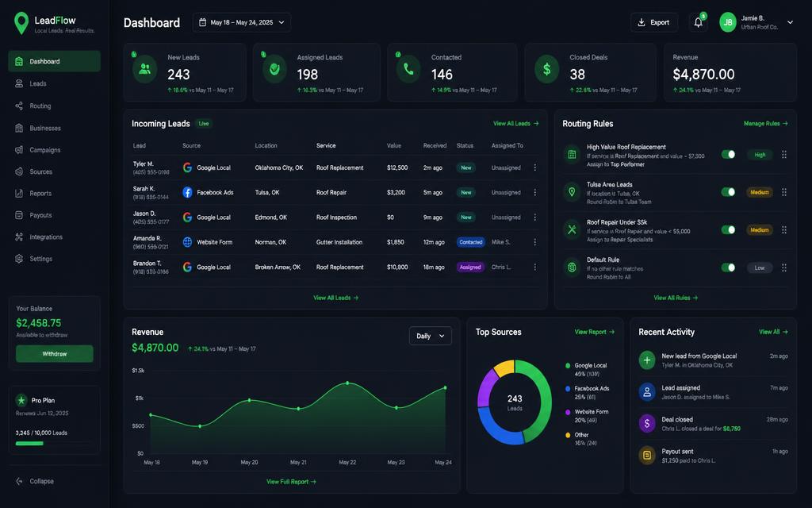Image resolution: width=812 pixels, height=508 pixels.
Task: Click the Closed Deals dollar icon
Action: pyautogui.click(x=546, y=69)
